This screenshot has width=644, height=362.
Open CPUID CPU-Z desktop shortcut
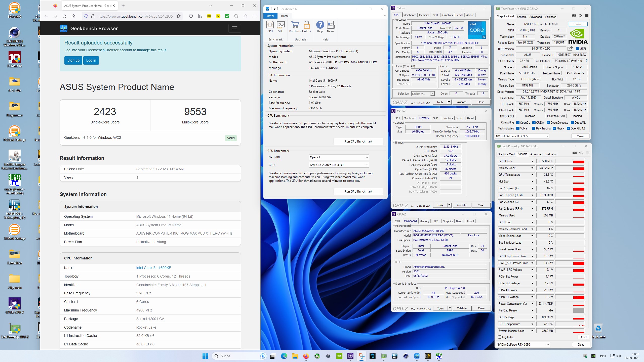(15, 306)
